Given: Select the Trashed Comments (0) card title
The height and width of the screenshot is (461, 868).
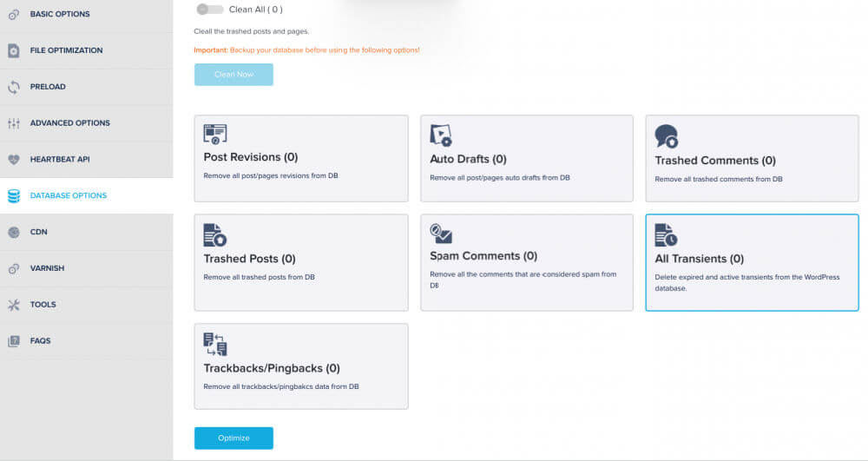Looking at the screenshot, I should click(715, 161).
